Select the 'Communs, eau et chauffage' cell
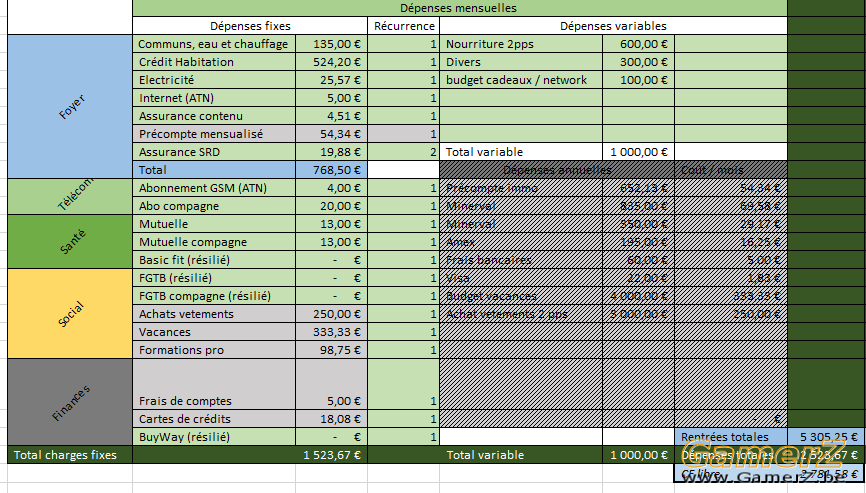The image size is (866, 493). (214, 44)
